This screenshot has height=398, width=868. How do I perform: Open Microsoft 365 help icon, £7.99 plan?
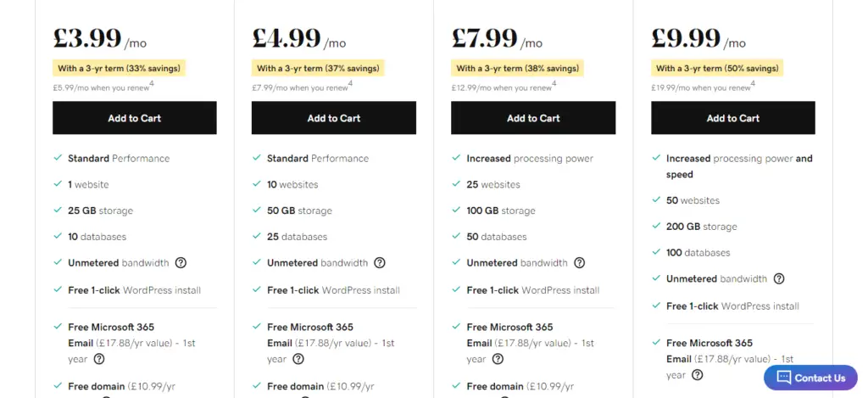pyautogui.click(x=498, y=359)
